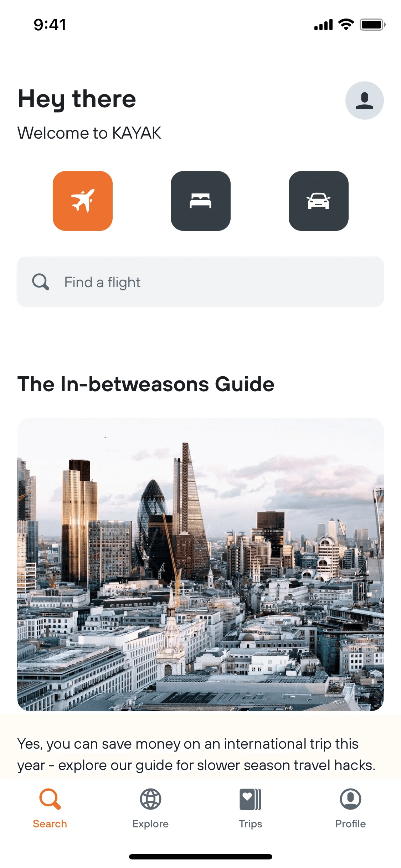Click the Find a flight field
The height and width of the screenshot is (868, 401).
coord(200,281)
